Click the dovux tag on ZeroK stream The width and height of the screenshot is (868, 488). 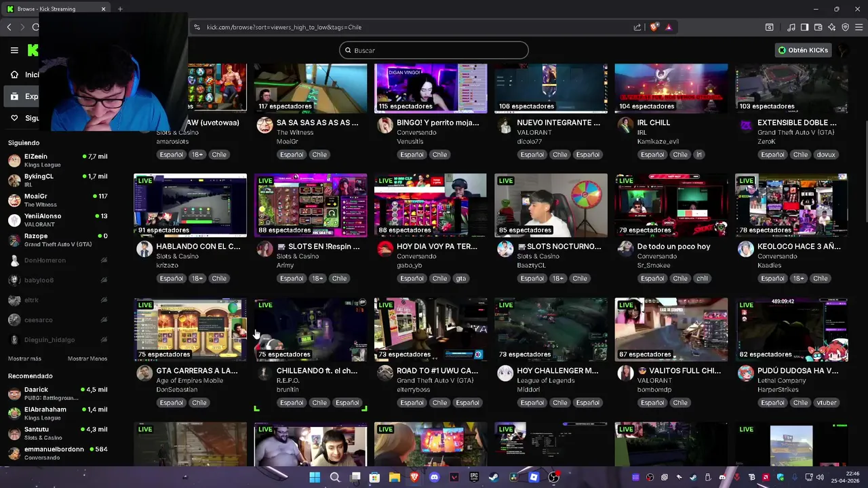(x=826, y=155)
